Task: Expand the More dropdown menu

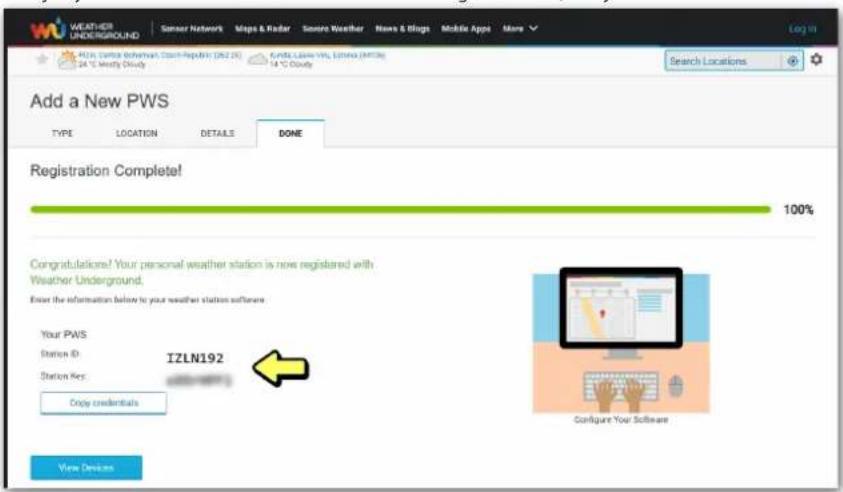Action: point(520,28)
